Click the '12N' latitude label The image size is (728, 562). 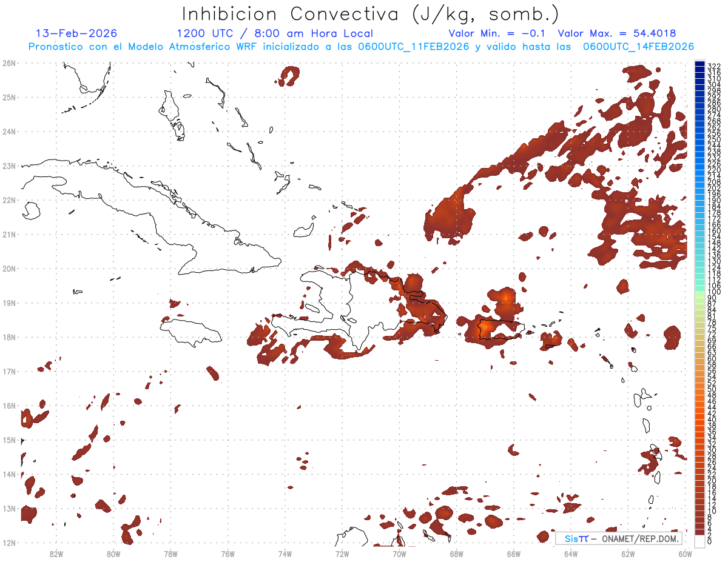pos(8,543)
